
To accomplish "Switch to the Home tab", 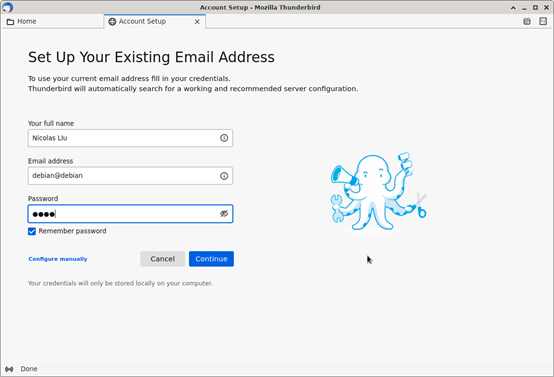I will pos(53,22).
